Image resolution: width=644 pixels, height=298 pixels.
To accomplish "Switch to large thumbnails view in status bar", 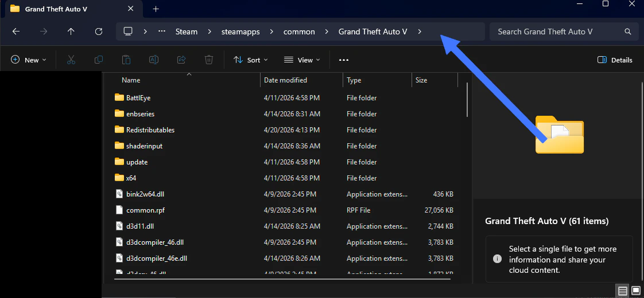I will [635, 291].
